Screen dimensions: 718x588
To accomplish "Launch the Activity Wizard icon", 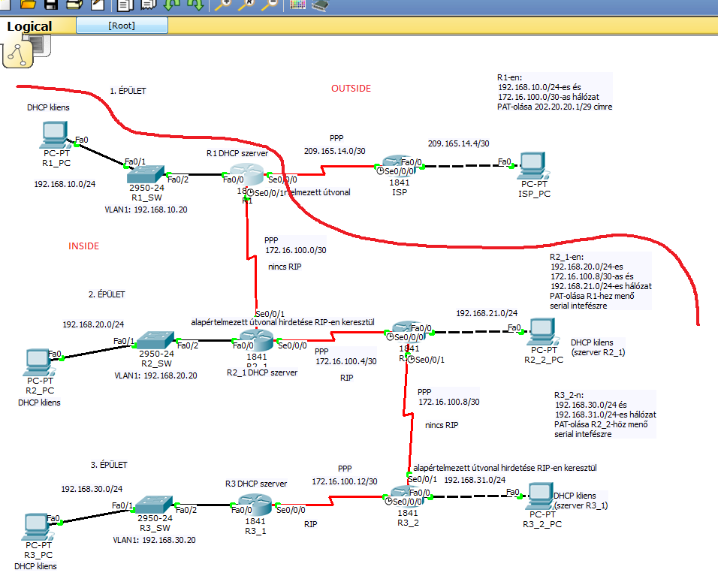I will click(x=98, y=5).
